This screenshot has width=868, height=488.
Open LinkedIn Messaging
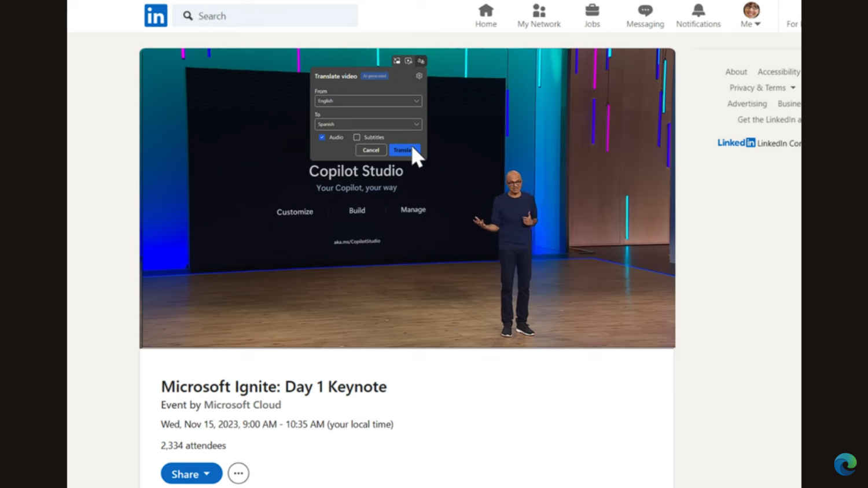[x=644, y=14]
